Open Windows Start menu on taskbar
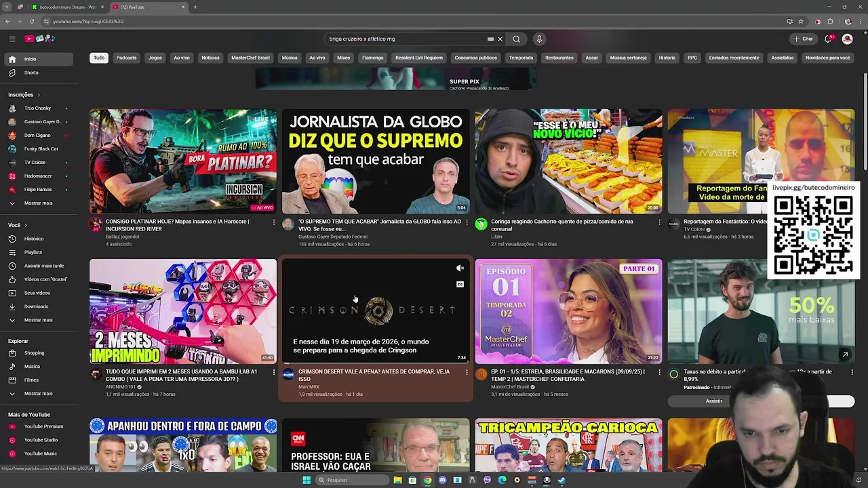This screenshot has width=868, height=488. [307, 480]
